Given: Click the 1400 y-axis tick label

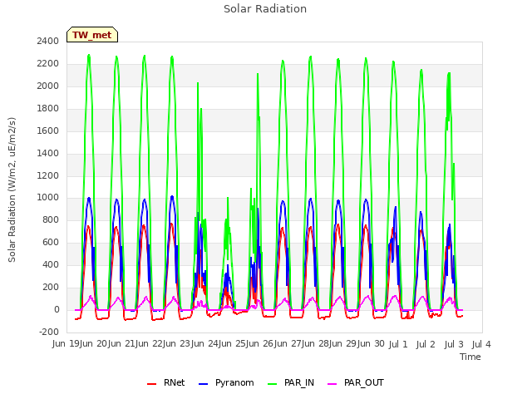Looking at the screenshot, I should coord(48,153).
